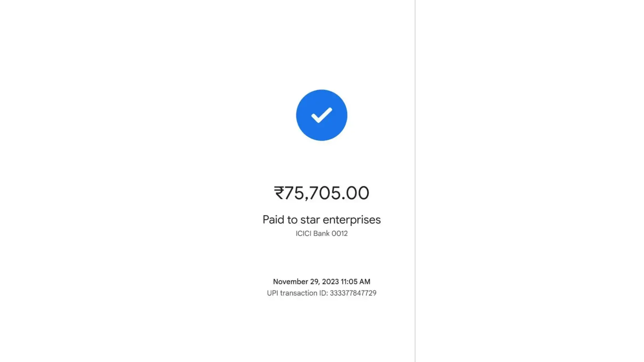This screenshot has height=362, width=644.
Task: Click the "0012" account number digits
Action: [340, 233]
